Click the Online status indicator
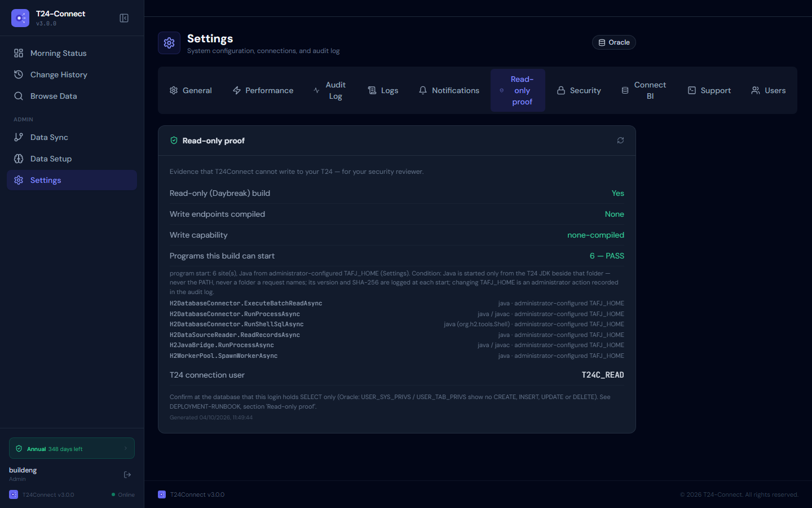This screenshot has width=812, height=508. (x=123, y=494)
